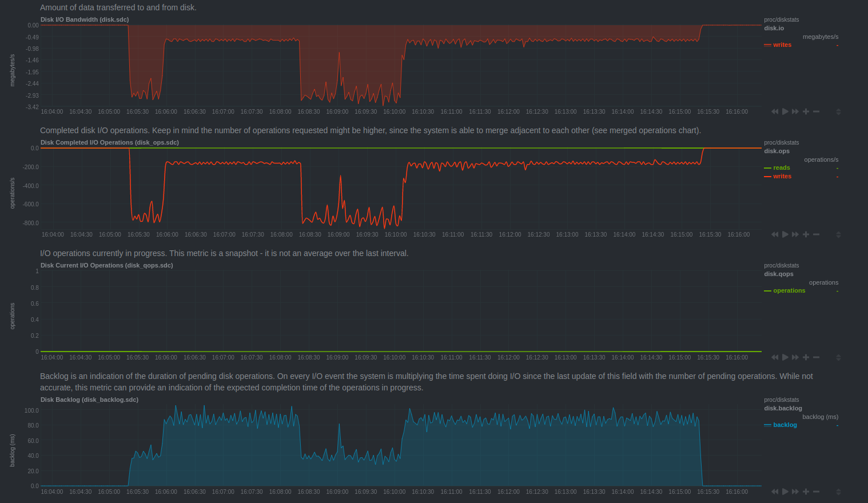Click the 16:09:00 time label on Disk Backlog chart
Viewport: 868px width, 503px height.
click(x=337, y=492)
